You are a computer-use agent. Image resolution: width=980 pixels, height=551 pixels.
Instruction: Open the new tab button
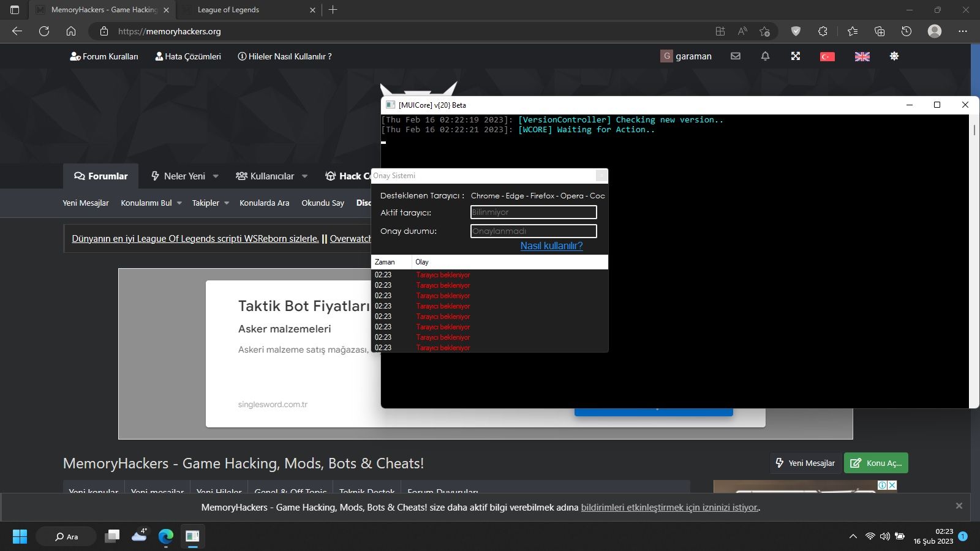[x=333, y=10]
